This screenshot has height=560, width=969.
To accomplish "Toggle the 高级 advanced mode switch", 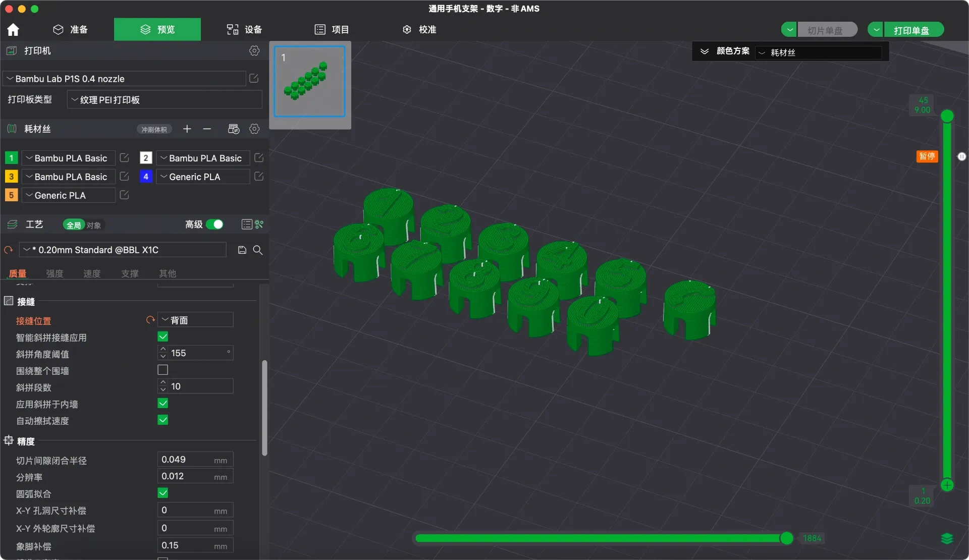I will tap(215, 225).
